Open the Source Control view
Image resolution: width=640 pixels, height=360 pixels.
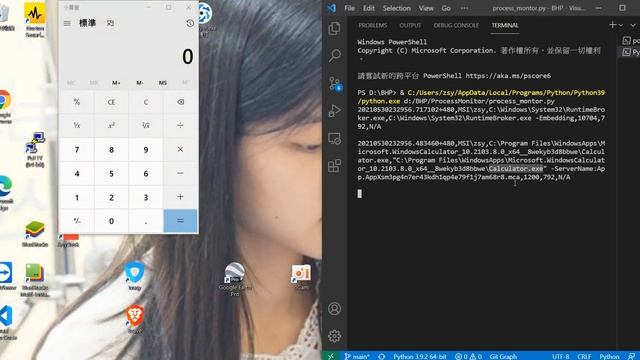click(335, 84)
